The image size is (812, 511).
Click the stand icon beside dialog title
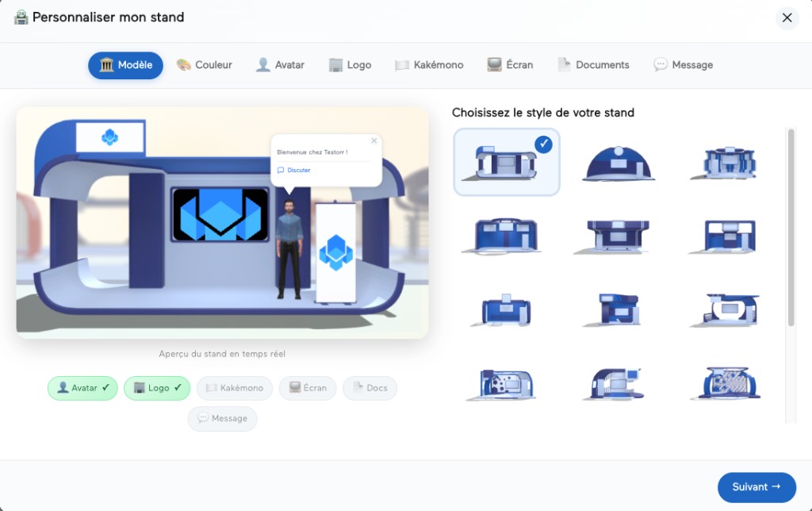pos(21,17)
